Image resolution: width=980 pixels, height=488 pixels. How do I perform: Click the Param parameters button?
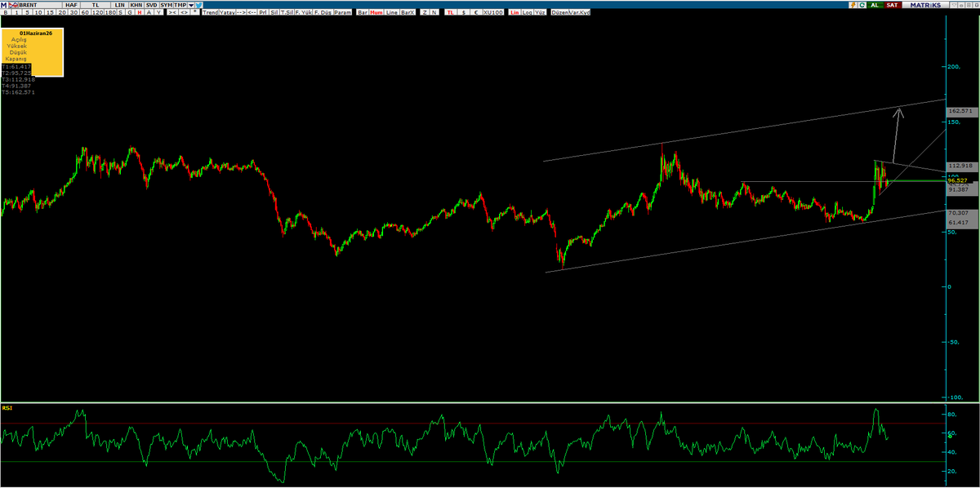pyautogui.click(x=343, y=12)
